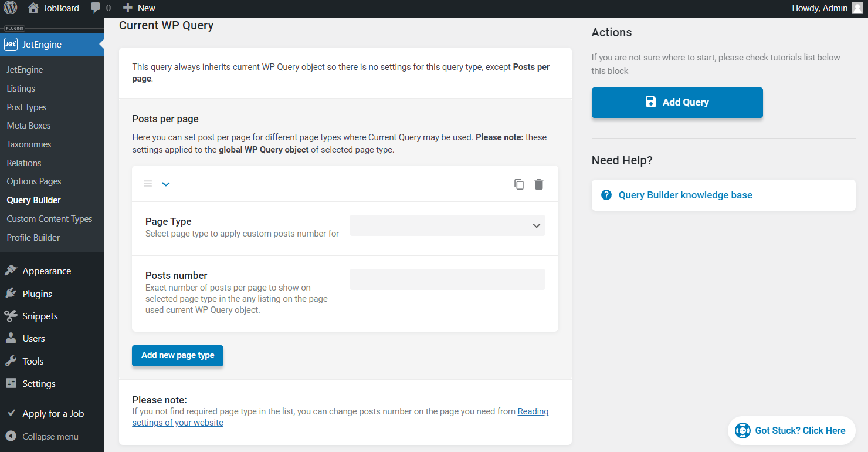Click the Tools wrench icon
The width and height of the screenshot is (868, 452).
click(x=11, y=361)
